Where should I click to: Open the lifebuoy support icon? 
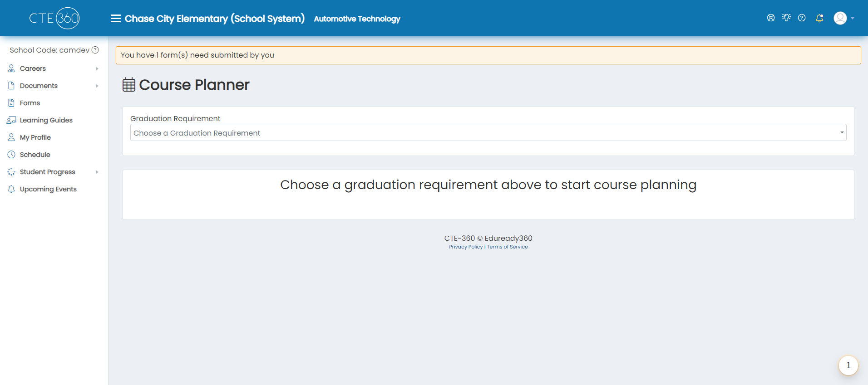tap(771, 18)
